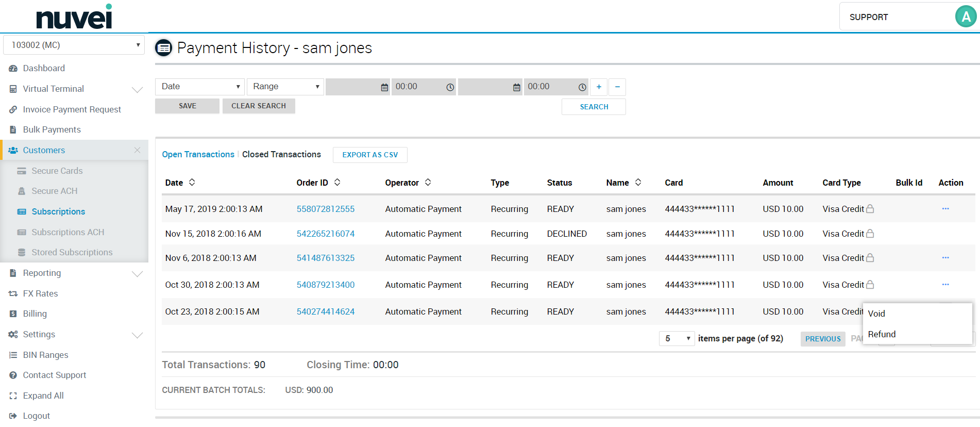Click the calendar icon in first date field
The width and height of the screenshot is (980, 427).
pyautogui.click(x=384, y=87)
